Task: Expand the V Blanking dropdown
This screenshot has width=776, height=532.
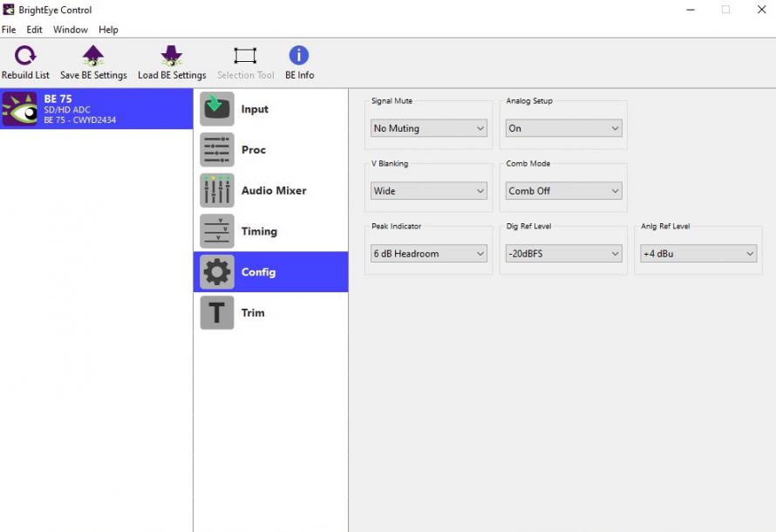Action: tap(429, 191)
